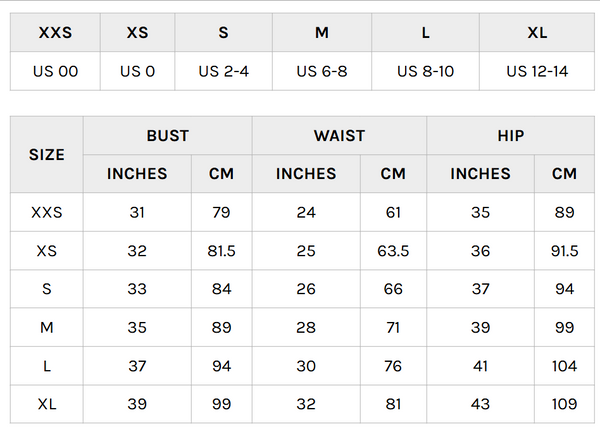Click the XL row label in measurements
The image size is (600, 427).
click(x=47, y=404)
